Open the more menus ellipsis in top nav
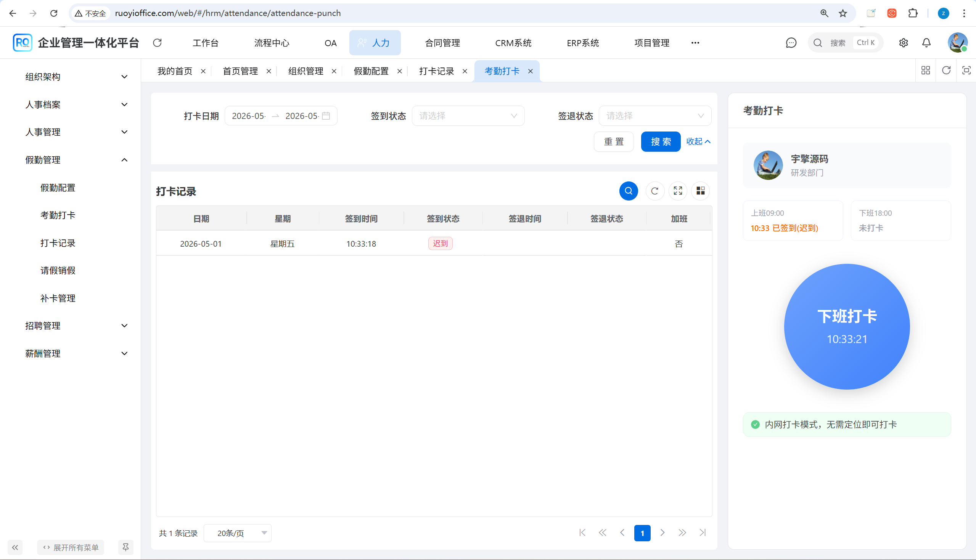 pos(695,43)
